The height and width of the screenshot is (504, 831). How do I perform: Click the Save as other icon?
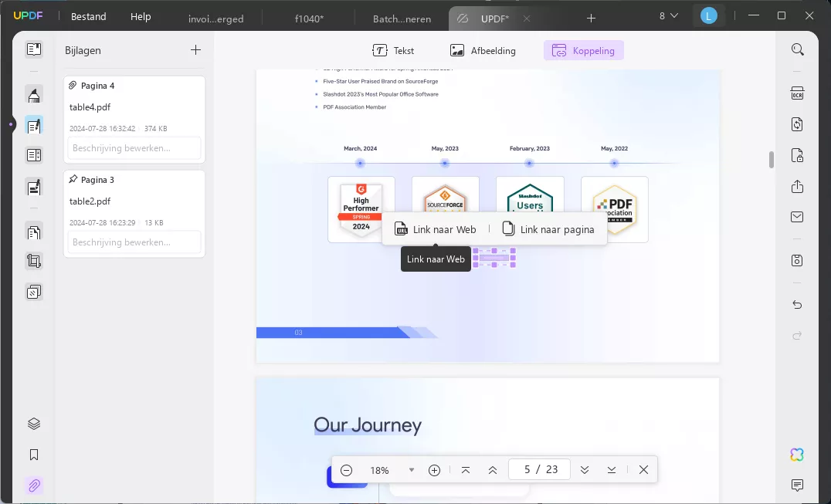point(798,260)
